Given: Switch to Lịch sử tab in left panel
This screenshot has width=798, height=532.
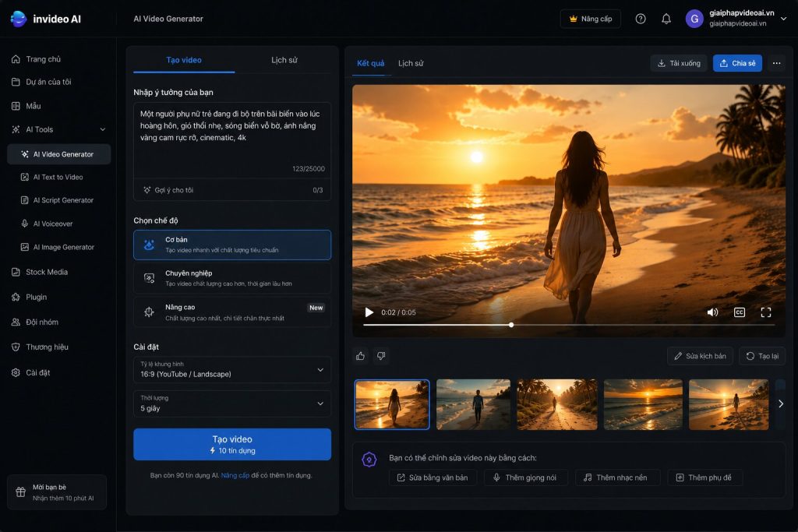Looking at the screenshot, I should 284,60.
